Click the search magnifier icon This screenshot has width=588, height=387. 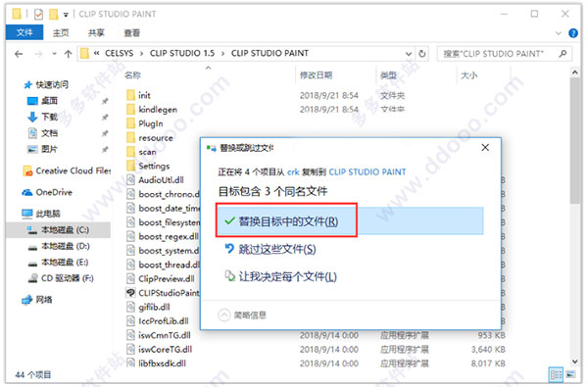coord(563,54)
